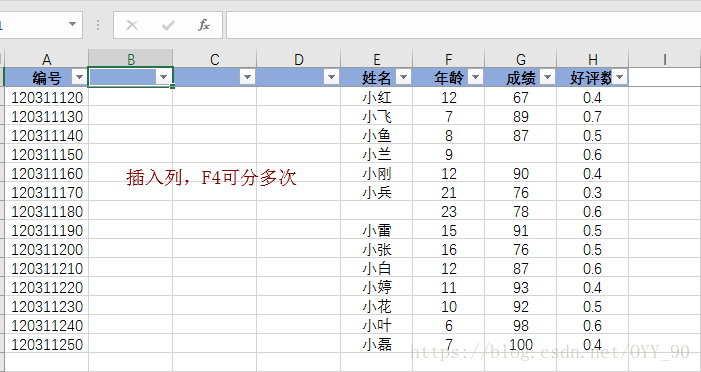Select the age cell 21

tap(448, 192)
